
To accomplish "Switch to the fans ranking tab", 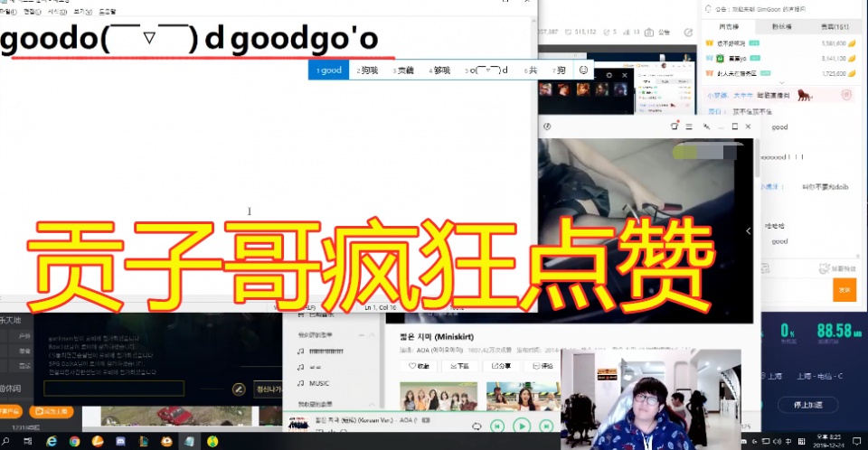I will pyautogui.click(x=781, y=26).
